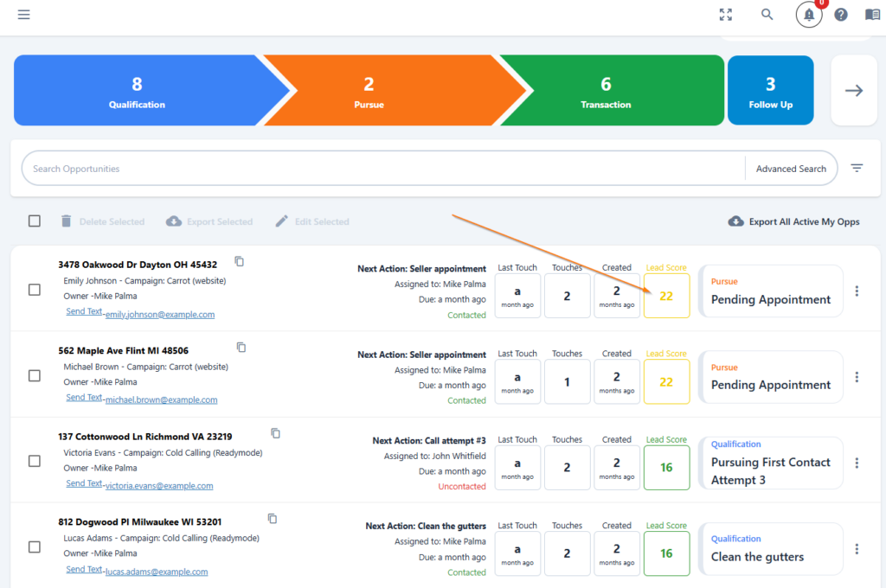Copy the 137 Cottonwood Ln address
The height and width of the screenshot is (588, 886).
point(275,433)
